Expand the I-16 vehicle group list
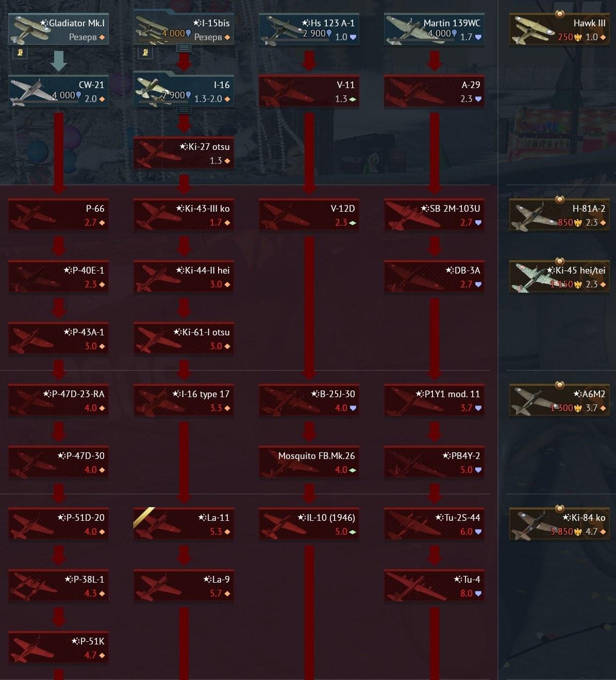 pyautogui.click(x=184, y=109)
